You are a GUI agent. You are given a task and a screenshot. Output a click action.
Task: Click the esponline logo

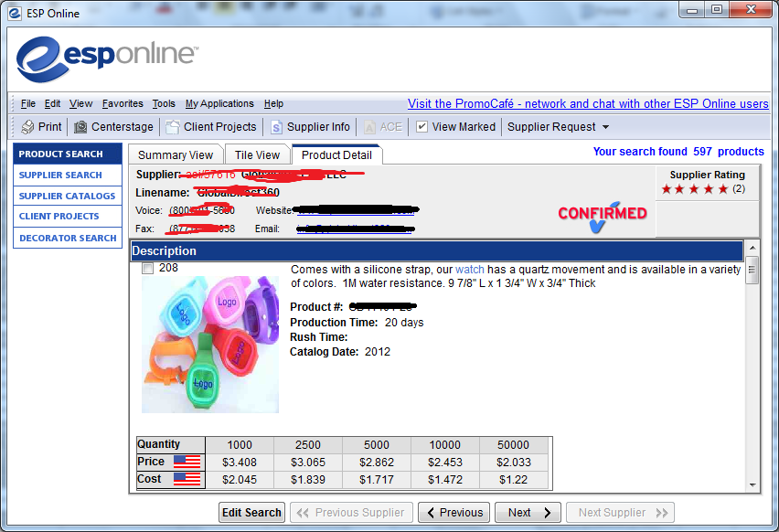point(107,58)
